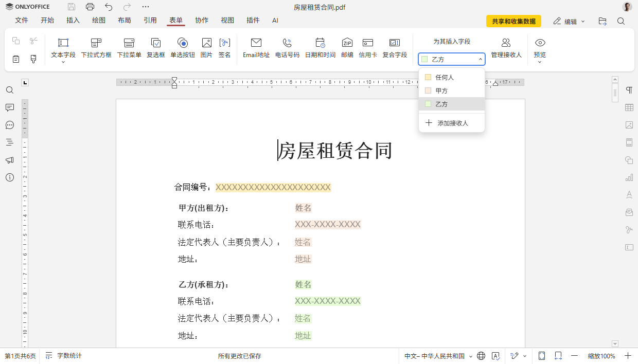Toggle formatting marks display
The image size is (638, 364).
[628, 90]
